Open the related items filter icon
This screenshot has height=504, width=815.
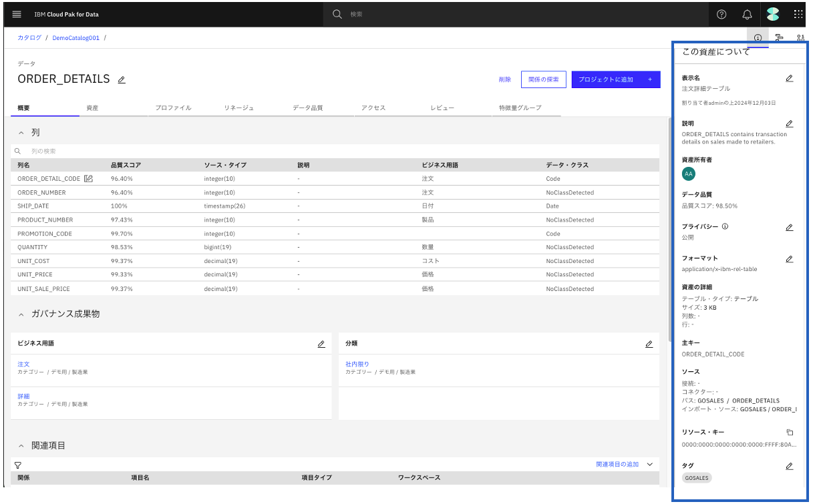point(18,465)
